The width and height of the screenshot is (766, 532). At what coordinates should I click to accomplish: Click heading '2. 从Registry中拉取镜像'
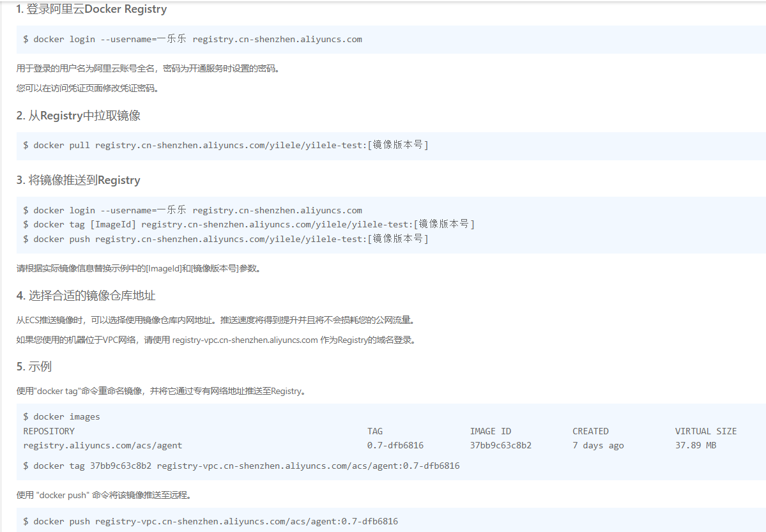point(78,116)
